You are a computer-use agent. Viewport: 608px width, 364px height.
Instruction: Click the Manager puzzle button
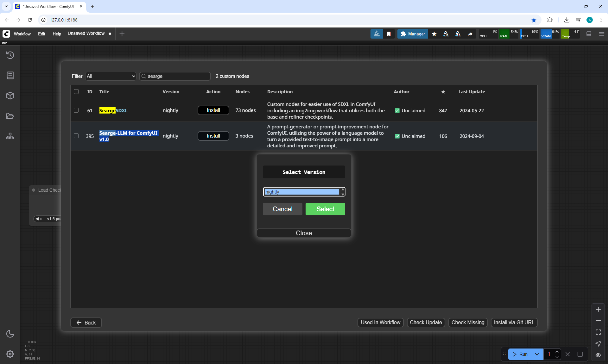[413, 34]
